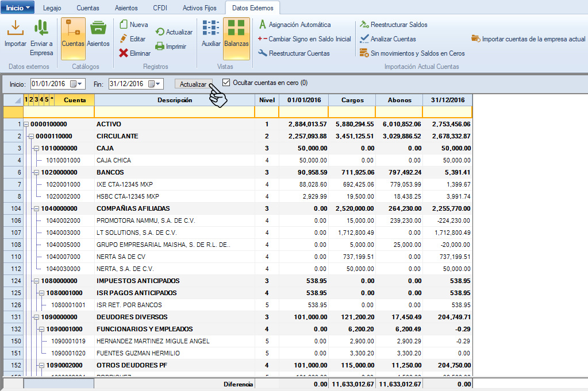The width and height of the screenshot is (588, 391).
Task: Toggle Ocultar cuentas en cero checkbox
Action: [x=226, y=83]
